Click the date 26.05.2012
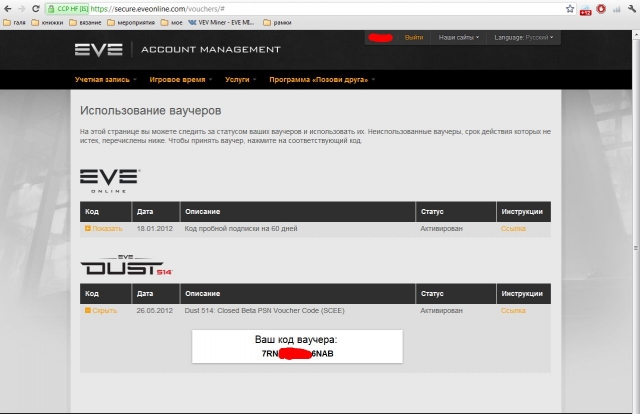This screenshot has height=414, width=640. [x=155, y=311]
